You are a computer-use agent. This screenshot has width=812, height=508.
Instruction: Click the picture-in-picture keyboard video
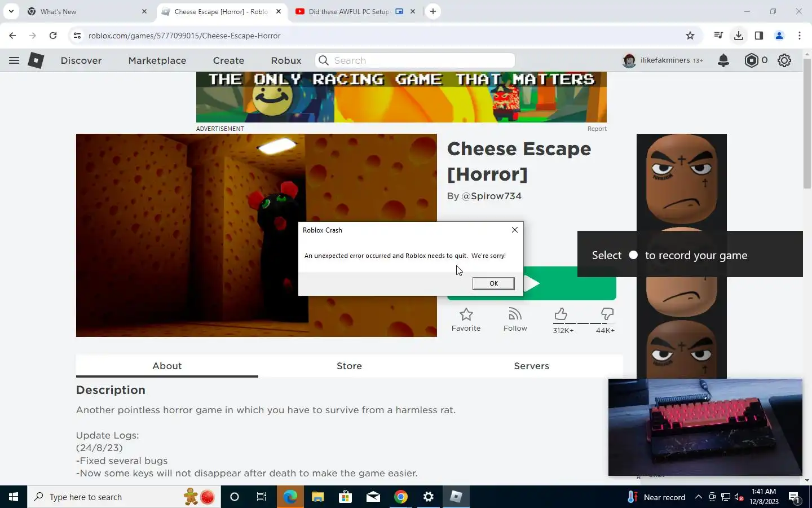point(705,427)
